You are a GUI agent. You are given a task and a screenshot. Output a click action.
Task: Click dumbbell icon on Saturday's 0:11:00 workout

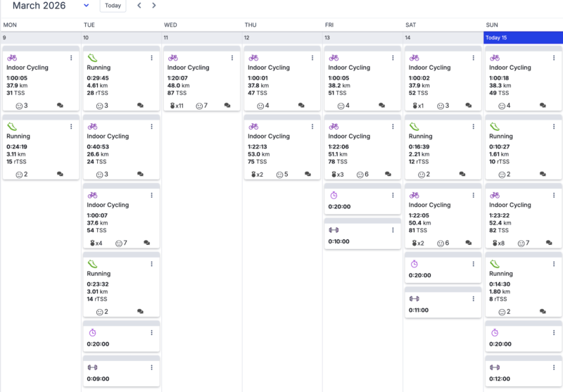(x=415, y=298)
